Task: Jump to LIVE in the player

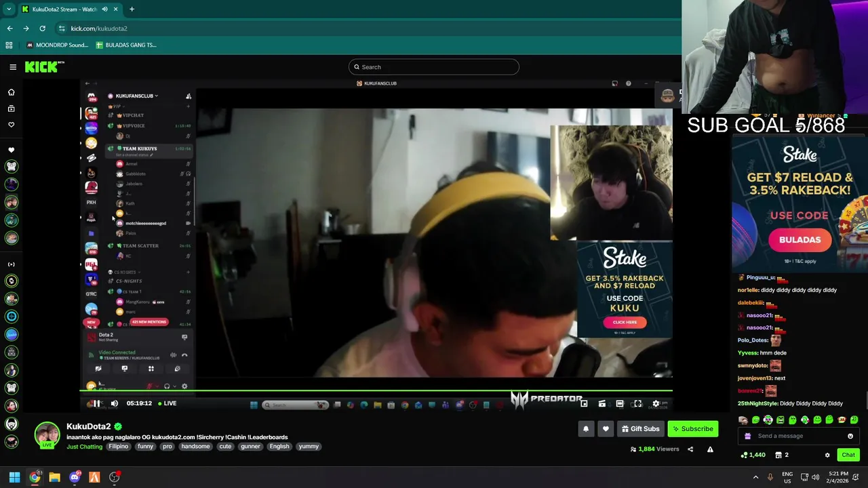Action: click(167, 403)
